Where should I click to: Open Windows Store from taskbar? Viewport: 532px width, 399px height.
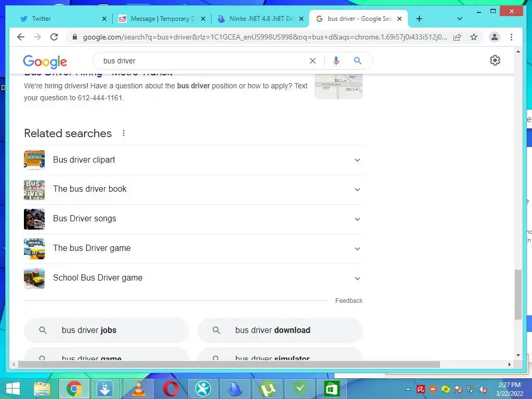click(x=332, y=389)
